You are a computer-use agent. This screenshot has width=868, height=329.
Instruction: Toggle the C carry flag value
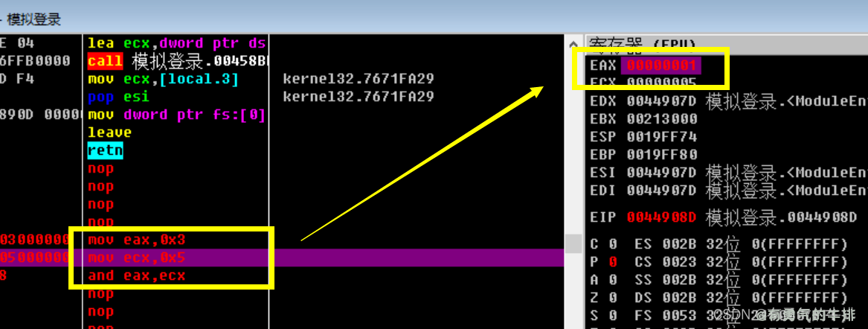(612, 244)
